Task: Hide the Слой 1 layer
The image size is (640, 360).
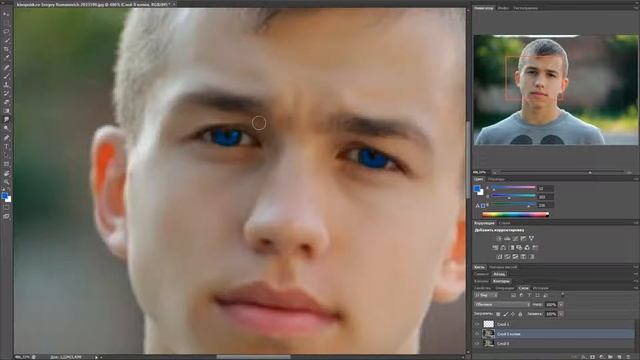Action: (477, 324)
